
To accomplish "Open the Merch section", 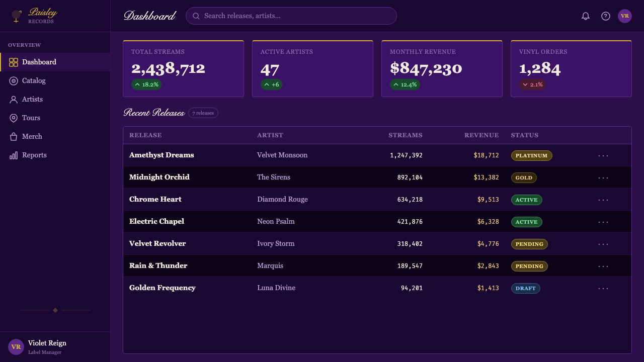I will 55,136.
